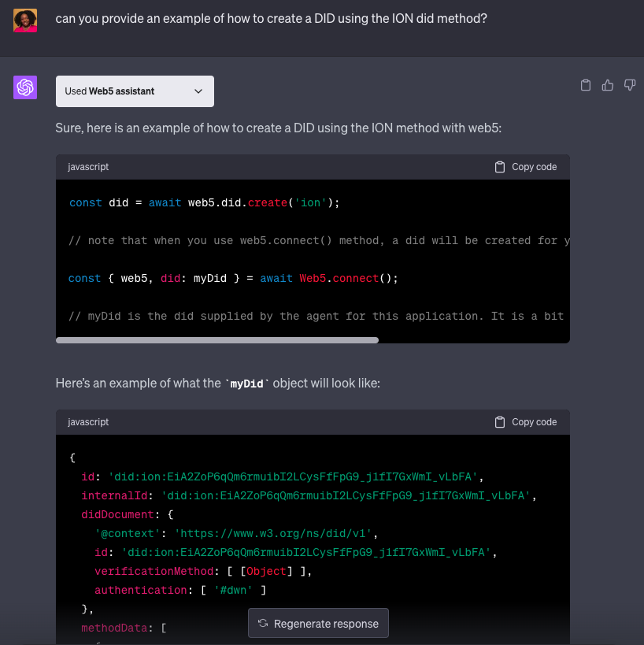Click the user profile avatar
Viewport: 644px width, 645px height.
click(25, 20)
